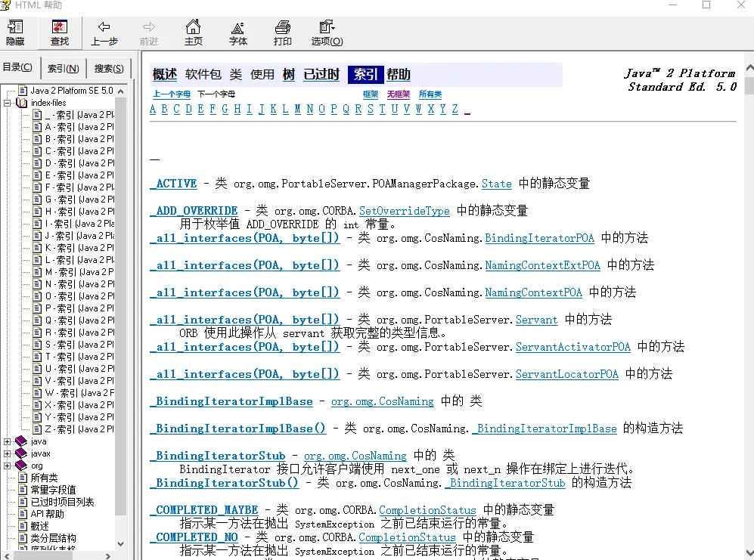The image size is (754, 560).
Task: Click the 隐藏 (Hide) toolbar icon
Action: pos(15,32)
